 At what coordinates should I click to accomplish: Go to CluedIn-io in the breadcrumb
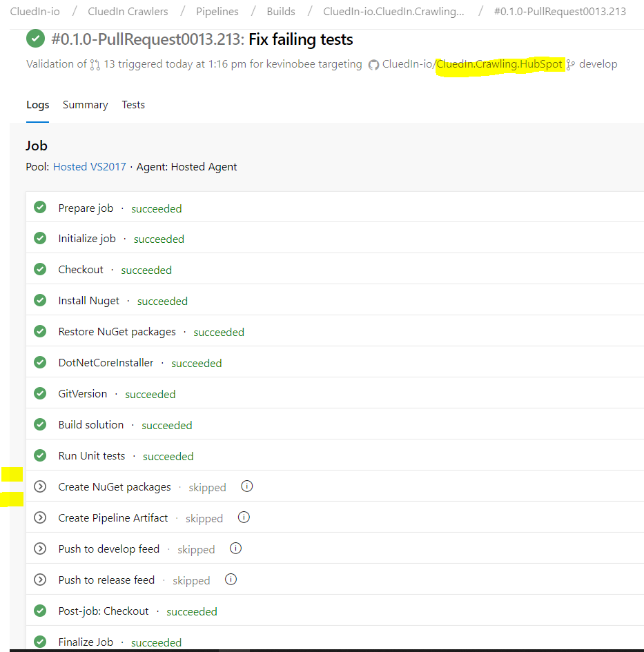[x=35, y=12]
